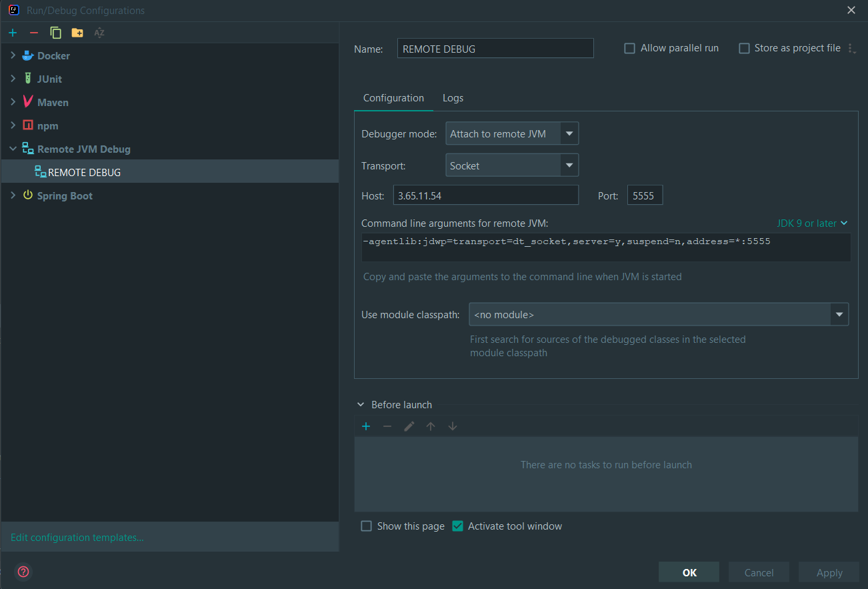Click into the Host field
This screenshot has height=589, width=868.
pos(486,195)
